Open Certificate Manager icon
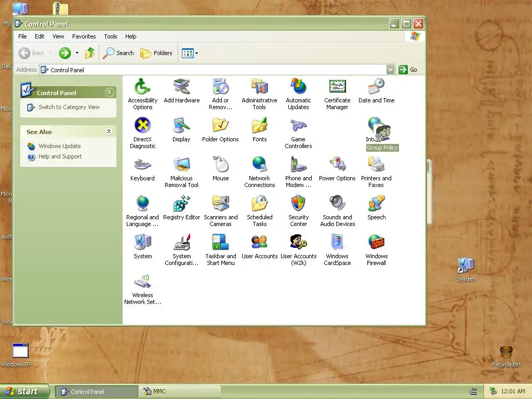 pyautogui.click(x=337, y=87)
